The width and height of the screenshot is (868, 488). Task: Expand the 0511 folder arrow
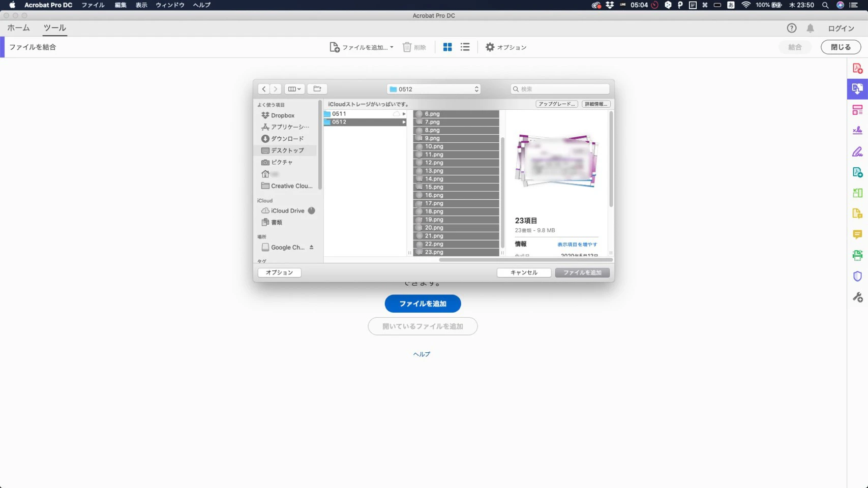(x=404, y=114)
